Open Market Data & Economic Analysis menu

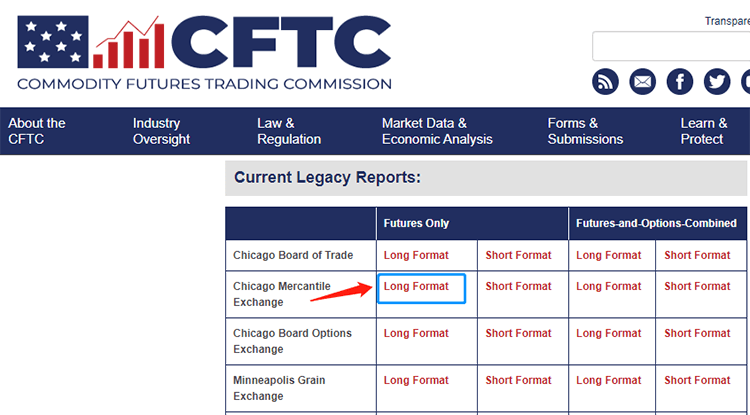[x=437, y=131]
